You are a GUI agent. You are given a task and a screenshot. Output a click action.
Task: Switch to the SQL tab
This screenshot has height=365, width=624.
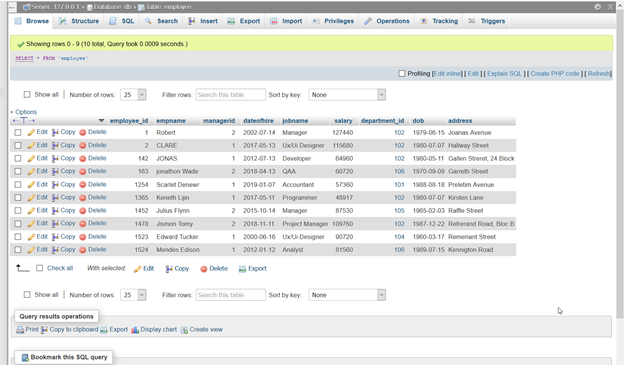click(x=122, y=21)
